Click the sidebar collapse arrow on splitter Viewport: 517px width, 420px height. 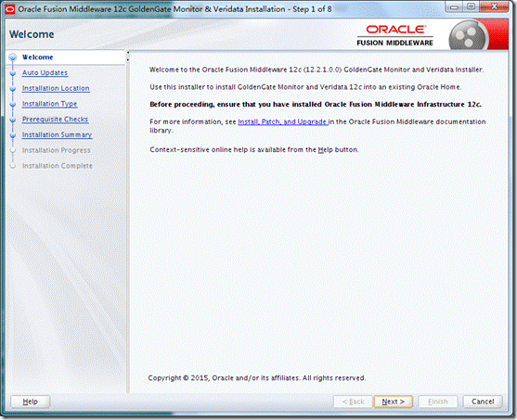pyautogui.click(x=128, y=53)
